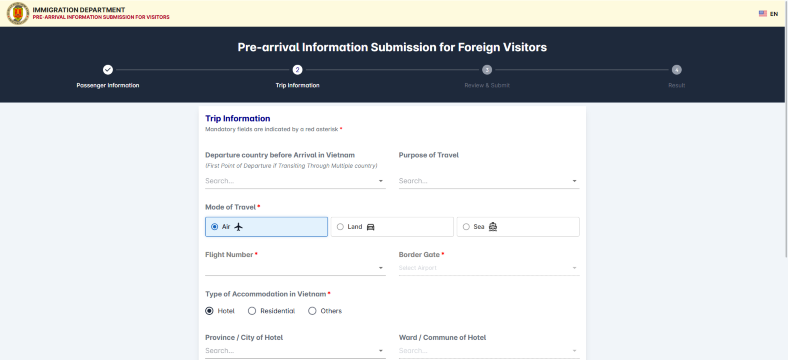Expand the Flight Number dropdown

tap(380, 268)
